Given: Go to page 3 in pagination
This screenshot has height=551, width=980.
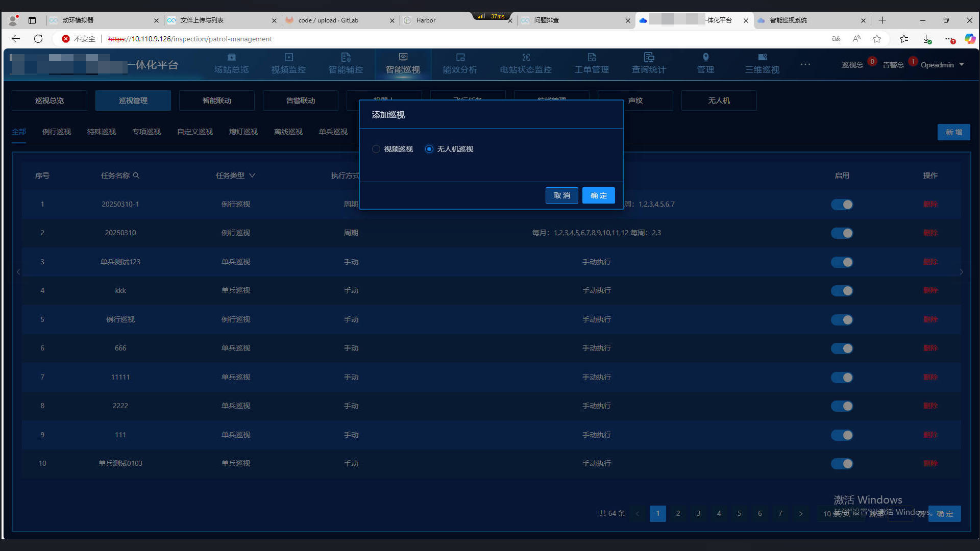Looking at the screenshot, I should (x=698, y=514).
